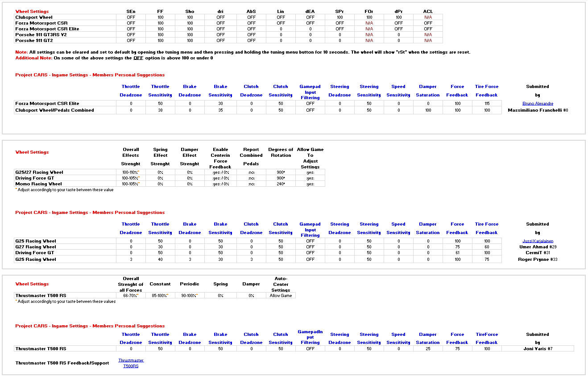Click the Porsche 911 GT2 row label
This screenshot has height=377, width=588.
coord(35,41)
